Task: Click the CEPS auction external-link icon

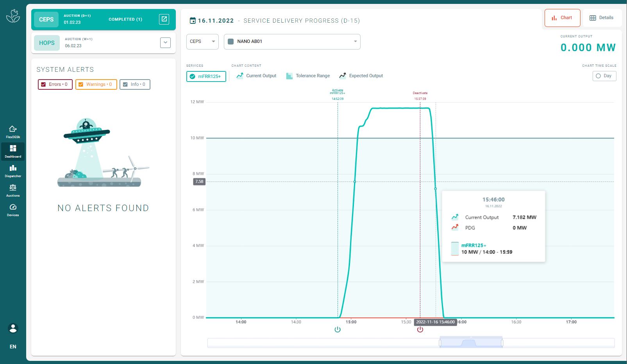Action: [x=164, y=19]
